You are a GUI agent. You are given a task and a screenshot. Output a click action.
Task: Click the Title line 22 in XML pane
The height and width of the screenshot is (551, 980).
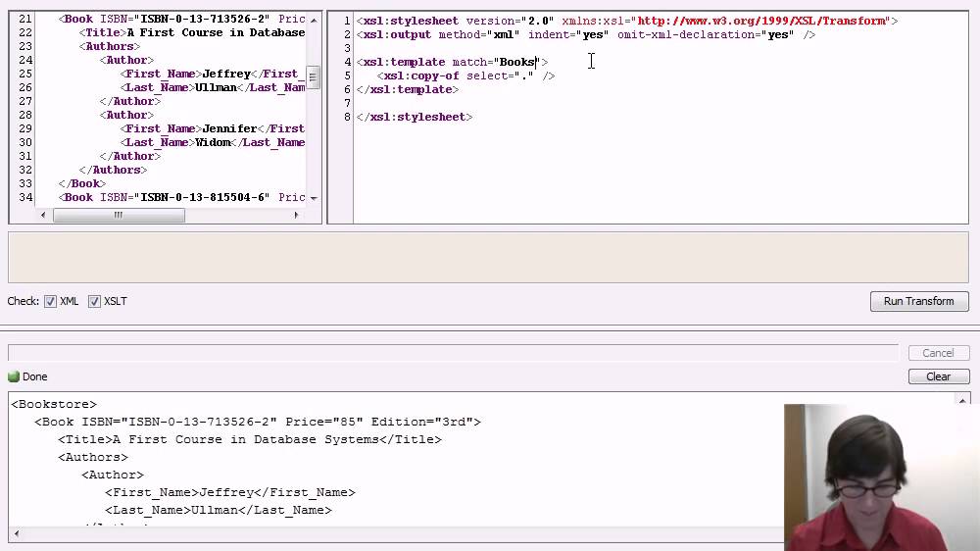(x=192, y=32)
